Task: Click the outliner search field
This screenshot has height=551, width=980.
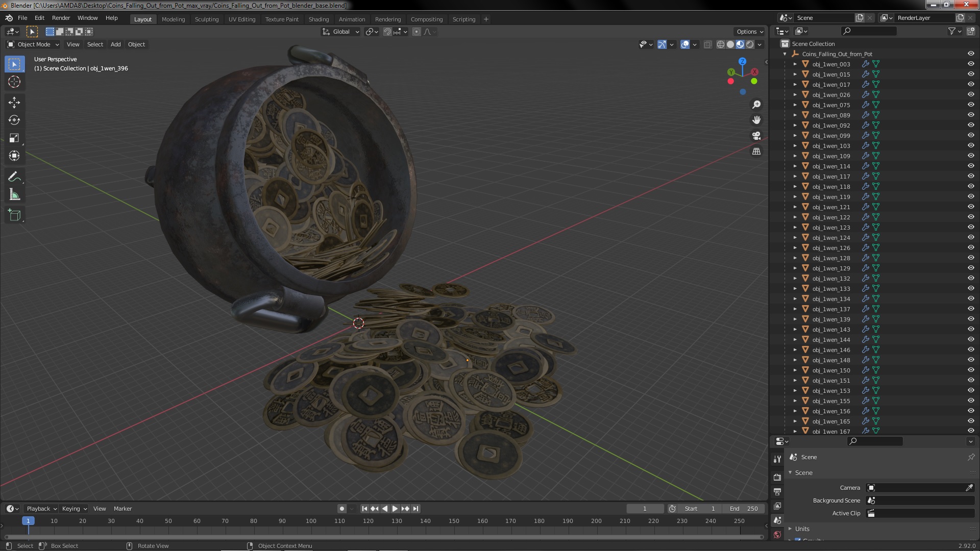Action: pyautogui.click(x=869, y=32)
